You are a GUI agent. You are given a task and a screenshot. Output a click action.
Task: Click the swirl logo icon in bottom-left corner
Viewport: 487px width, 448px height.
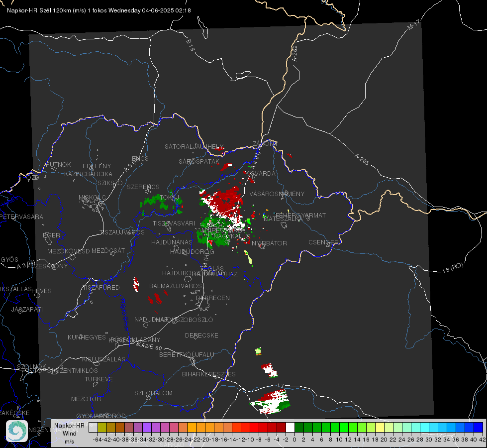(x=17, y=431)
